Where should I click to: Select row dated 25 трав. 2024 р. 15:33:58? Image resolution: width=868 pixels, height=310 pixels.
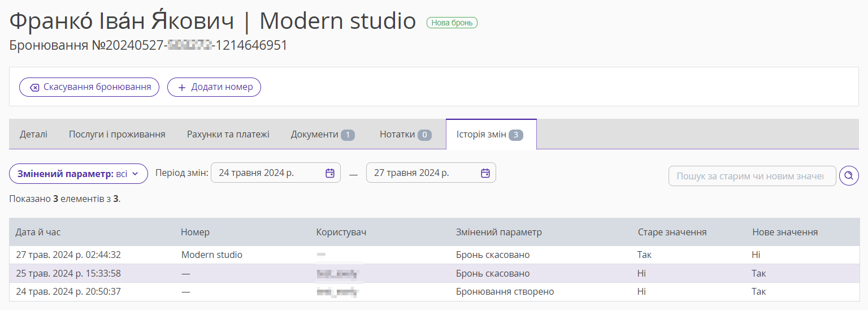(x=434, y=273)
